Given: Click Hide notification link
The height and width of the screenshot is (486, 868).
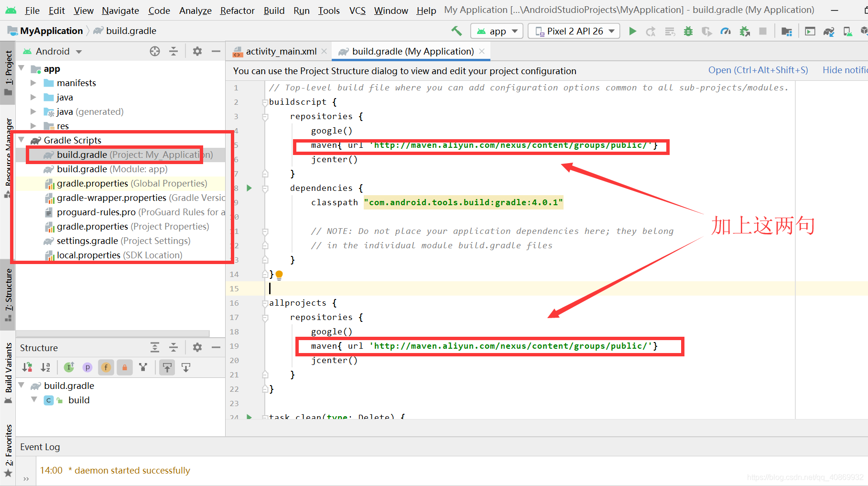Looking at the screenshot, I should coord(845,70).
